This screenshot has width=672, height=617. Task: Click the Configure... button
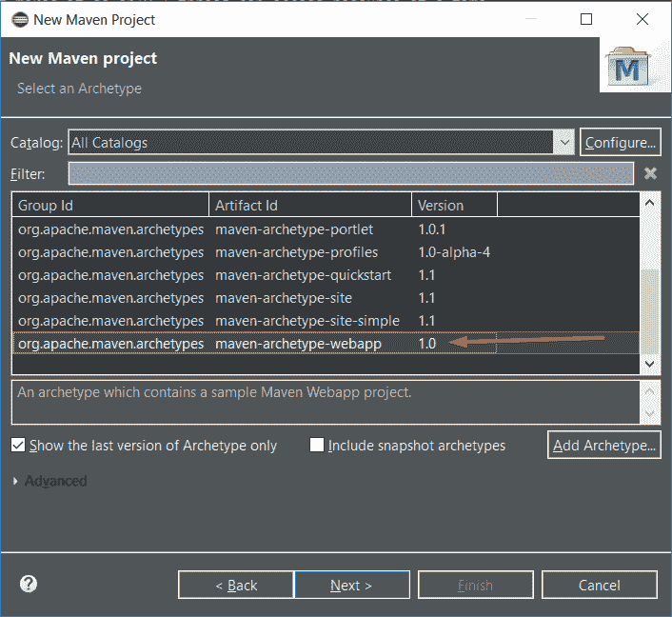tap(621, 142)
